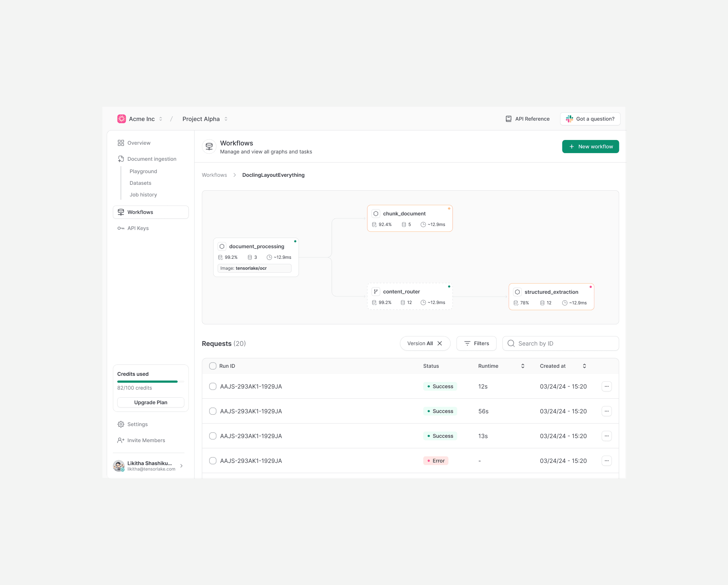Click the New workflow button
The height and width of the screenshot is (585, 728).
point(590,147)
